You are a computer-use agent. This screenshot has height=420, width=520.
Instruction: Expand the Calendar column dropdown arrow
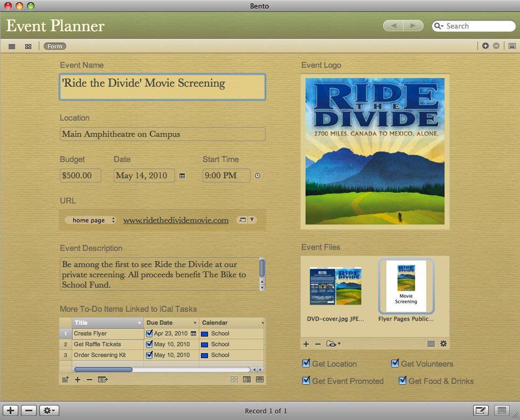click(262, 323)
